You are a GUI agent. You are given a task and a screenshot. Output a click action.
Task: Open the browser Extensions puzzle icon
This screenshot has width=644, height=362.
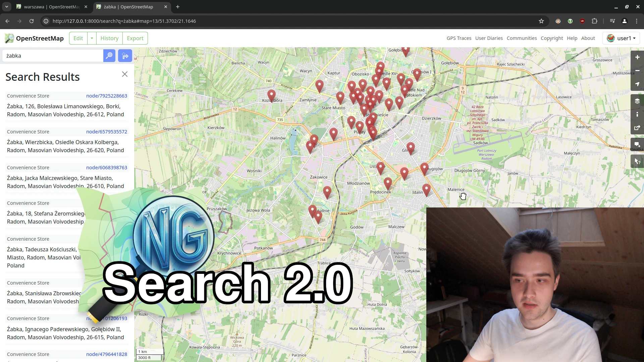pos(594,21)
